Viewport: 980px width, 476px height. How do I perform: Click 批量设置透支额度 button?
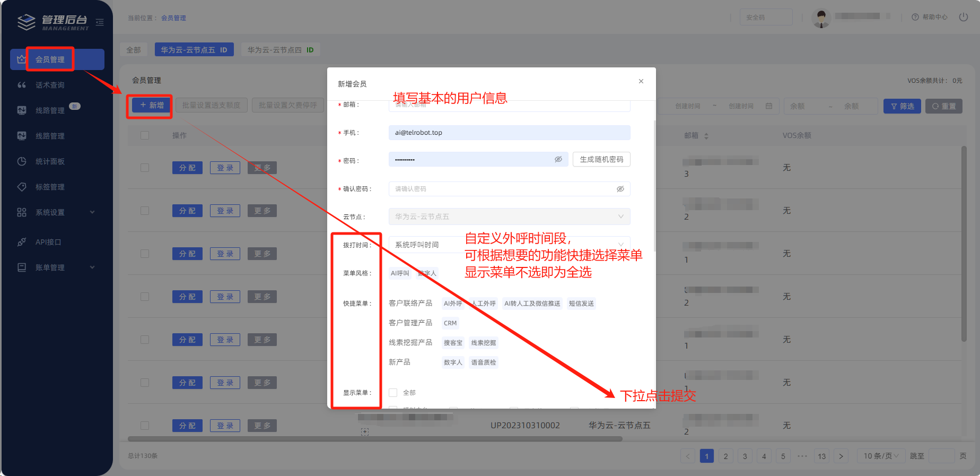pos(211,106)
